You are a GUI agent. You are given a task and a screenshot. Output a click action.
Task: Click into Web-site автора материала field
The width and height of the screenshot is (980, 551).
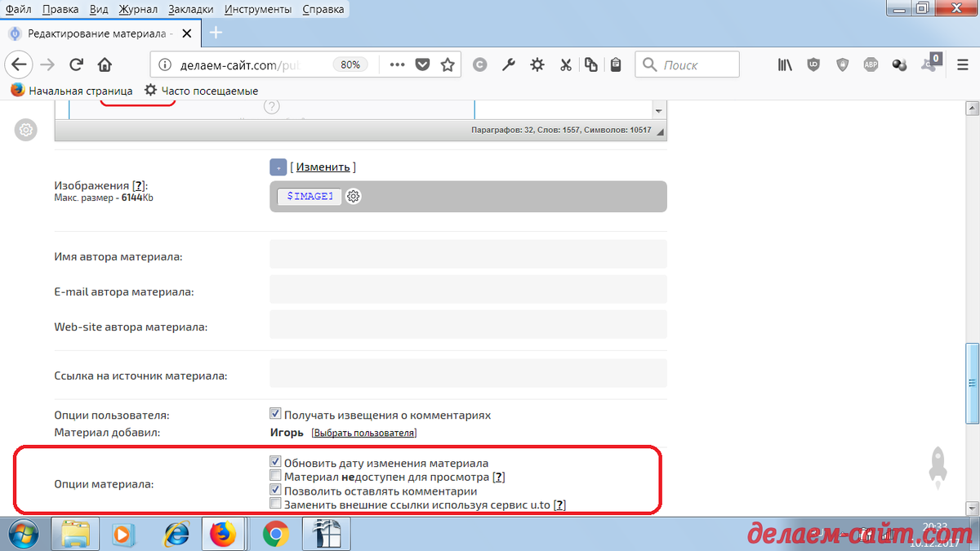pos(468,324)
